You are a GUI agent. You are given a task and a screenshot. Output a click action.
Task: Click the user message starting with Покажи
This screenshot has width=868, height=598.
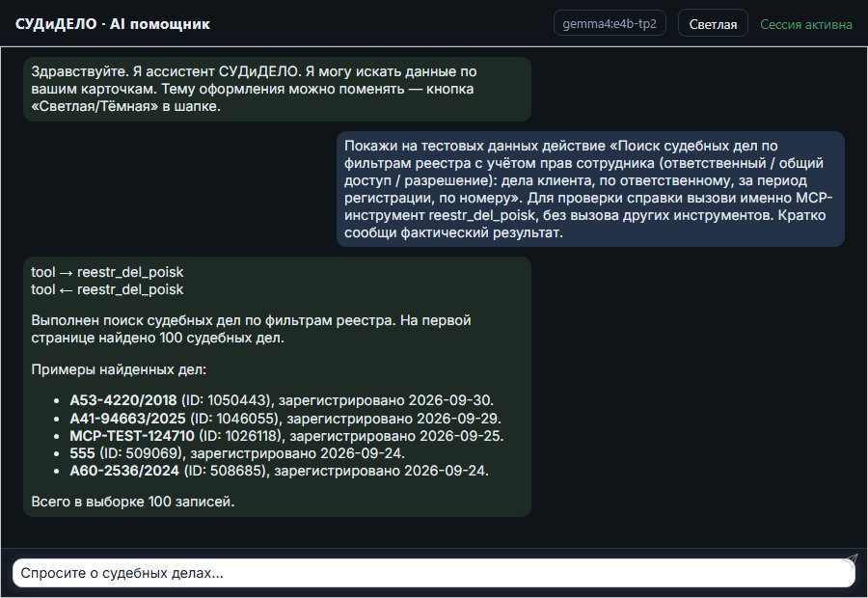[590, 189]
